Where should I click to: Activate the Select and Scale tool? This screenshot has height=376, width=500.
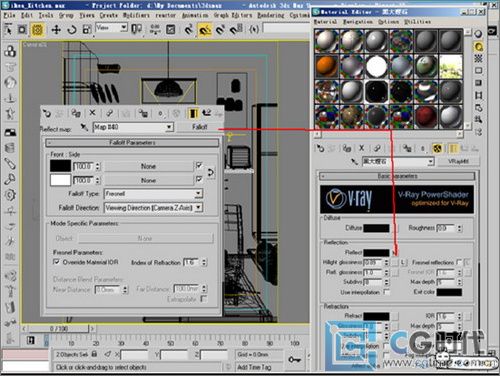click(87, 30)
